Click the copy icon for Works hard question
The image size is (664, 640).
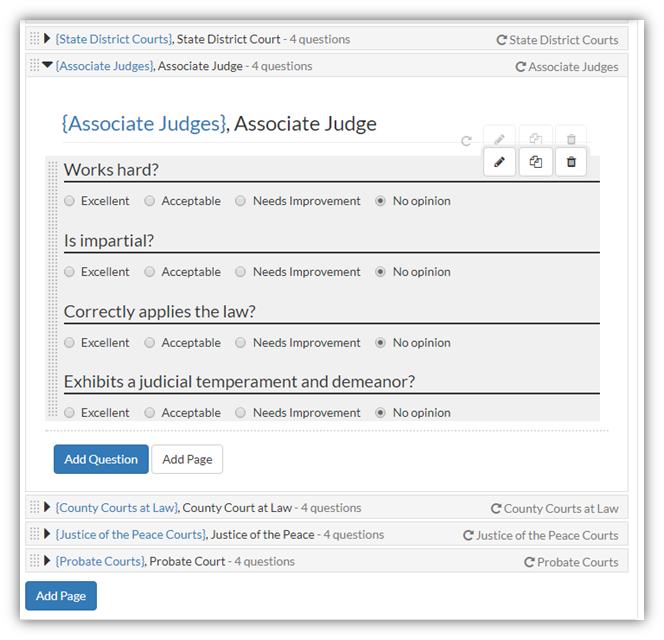536,162
